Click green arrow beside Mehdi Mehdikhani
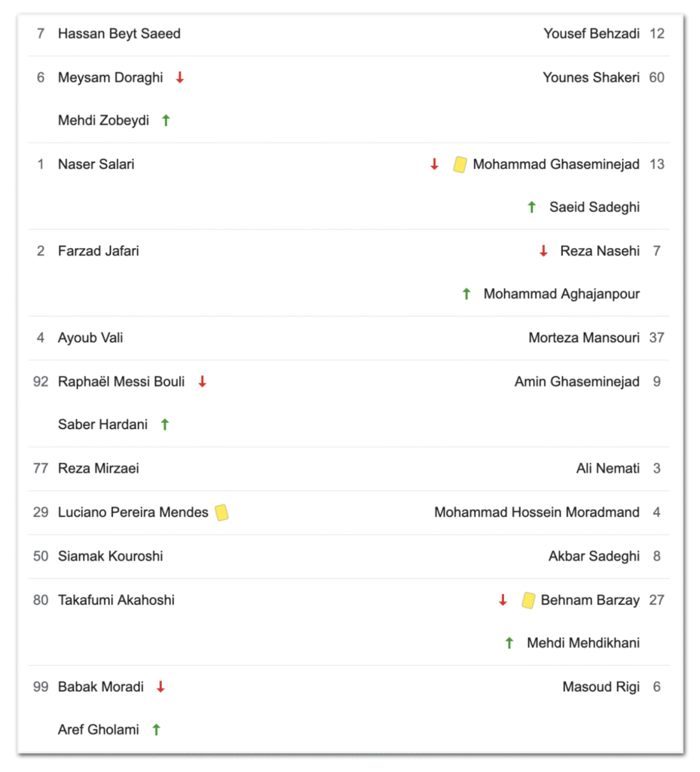 (509, 643)
